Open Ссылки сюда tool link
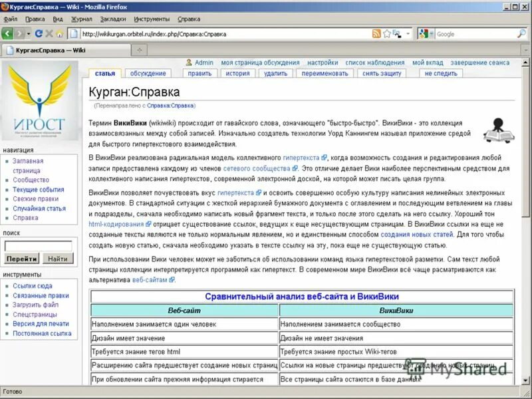The height and width of the screenshot is (399, 532). click(32, 286)
